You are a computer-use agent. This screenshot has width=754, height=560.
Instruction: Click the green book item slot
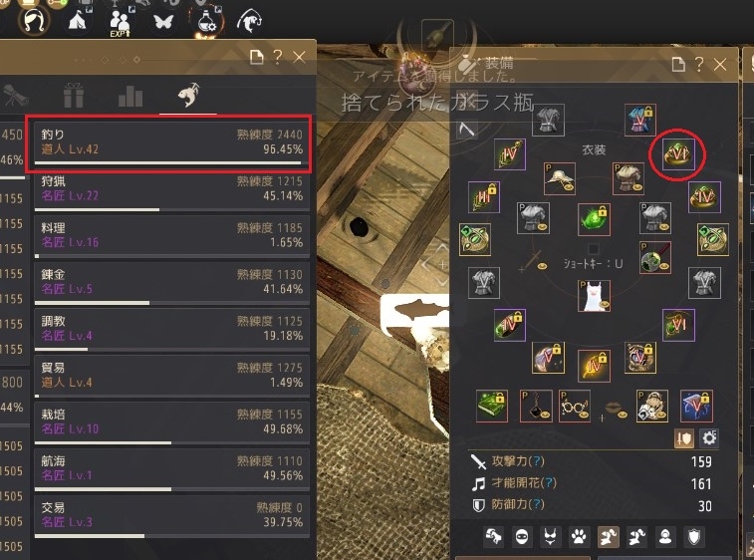point(491,406)
